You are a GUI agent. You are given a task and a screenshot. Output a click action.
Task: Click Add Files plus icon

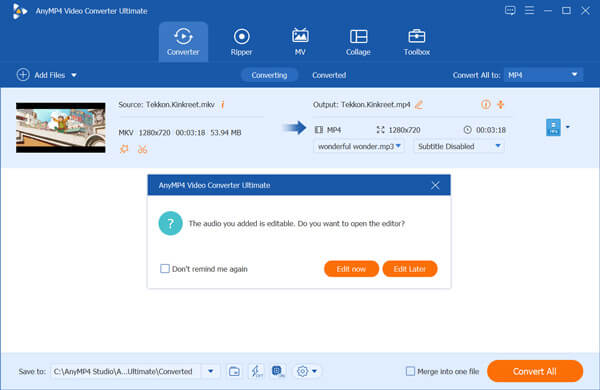click(23, 75)
